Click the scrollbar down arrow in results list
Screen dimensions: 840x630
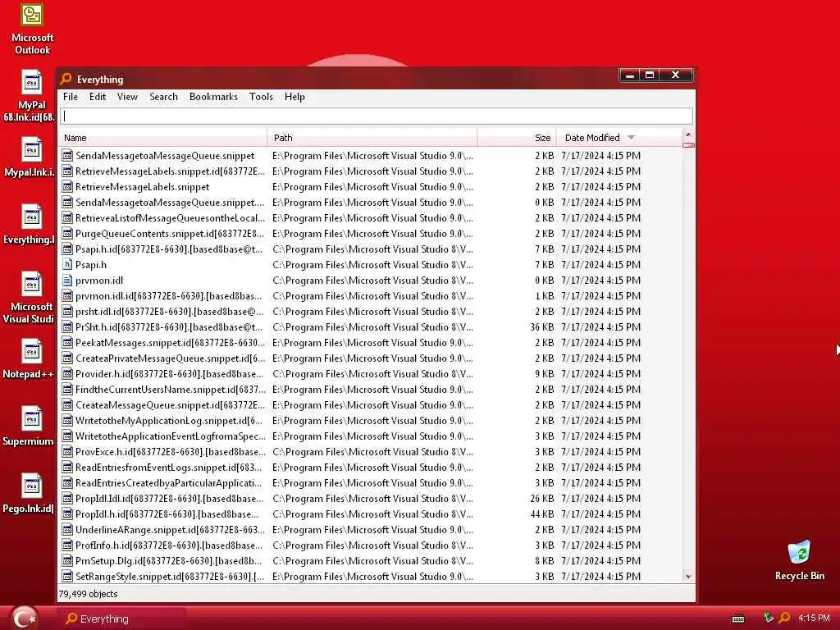[x=688, y=577]
